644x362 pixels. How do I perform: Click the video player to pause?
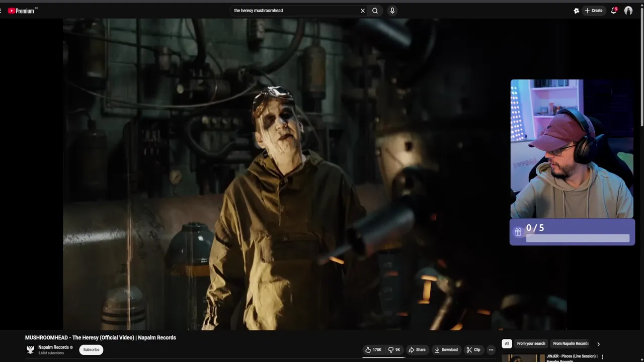(314, 174)
